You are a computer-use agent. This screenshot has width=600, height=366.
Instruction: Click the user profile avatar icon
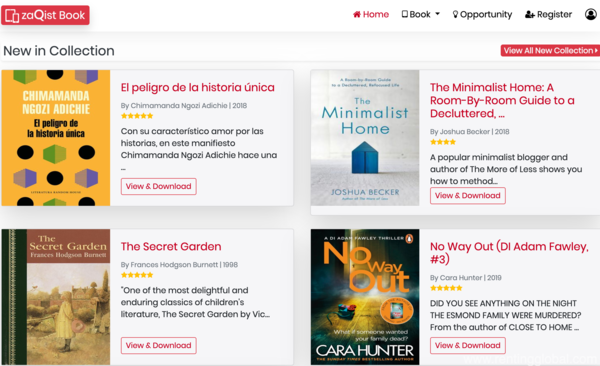[591, 15]
